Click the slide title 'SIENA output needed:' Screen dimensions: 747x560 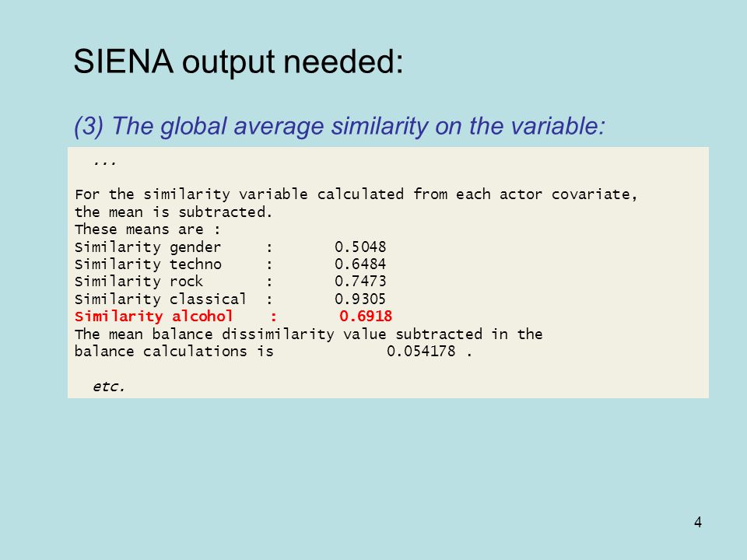(238, 62)
